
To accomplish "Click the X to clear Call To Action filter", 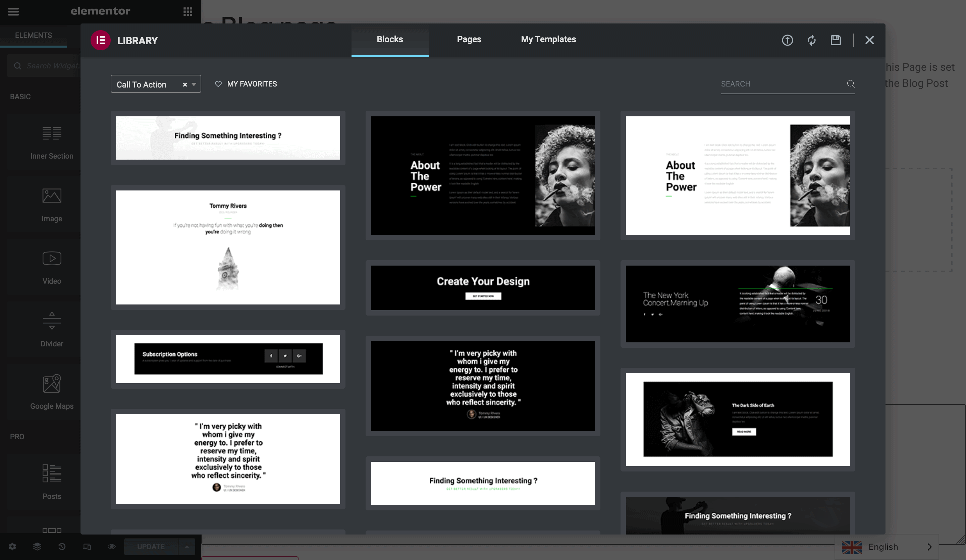I will [184, 83].
